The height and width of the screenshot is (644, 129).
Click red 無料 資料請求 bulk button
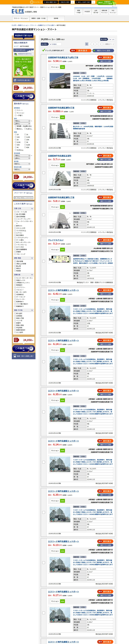click(81, 50)
